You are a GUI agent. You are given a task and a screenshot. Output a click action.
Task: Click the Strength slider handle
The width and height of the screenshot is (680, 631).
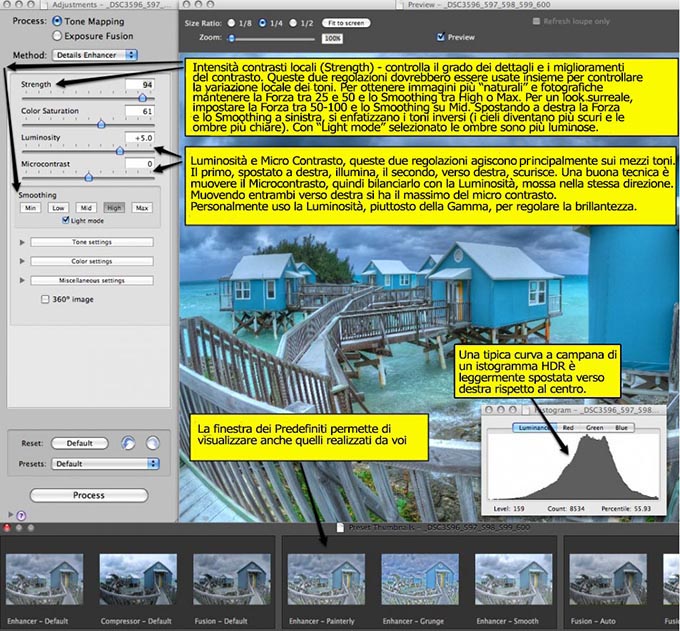142,98
